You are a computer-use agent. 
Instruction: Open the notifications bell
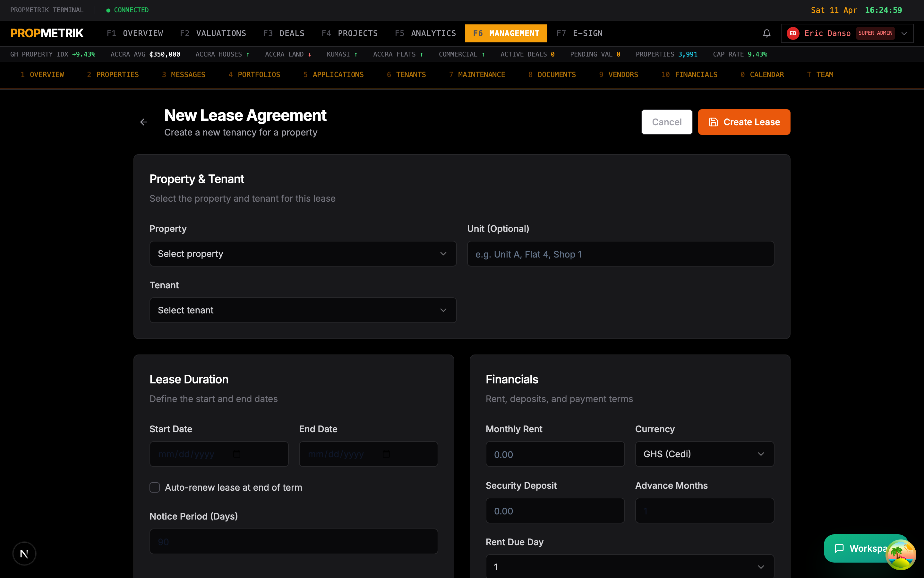pos(766,33)
